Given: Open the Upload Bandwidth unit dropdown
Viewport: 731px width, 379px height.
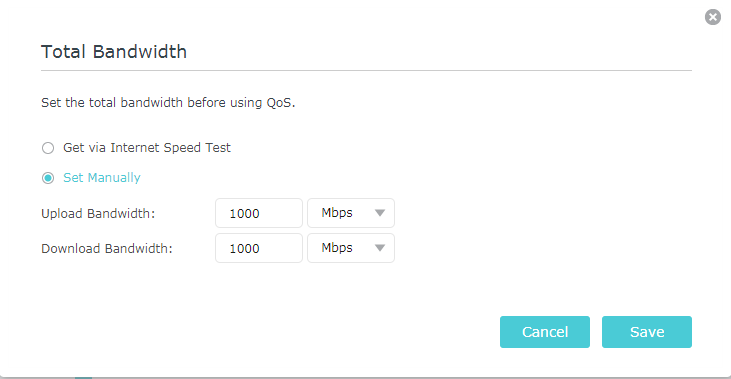Looking at the screenshot, I should (x=351, y=213).
